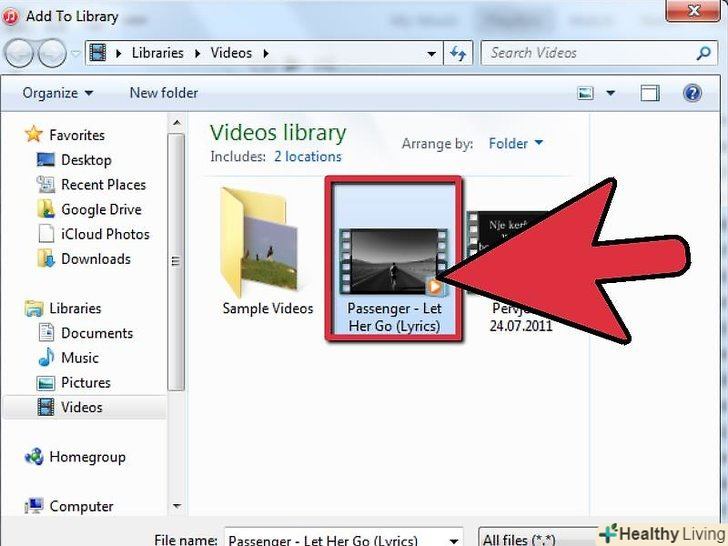
Task: Select Libraries in navigation pane
Action: (x=63, y=308)
